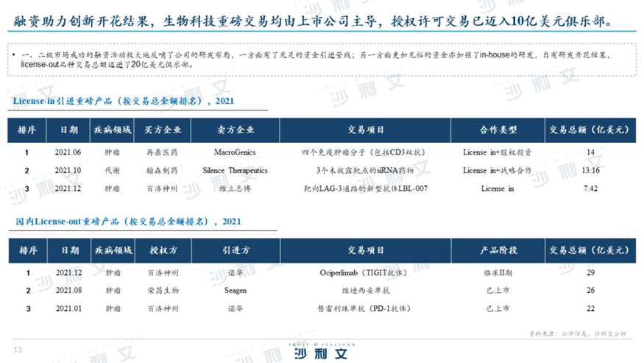Select date 2021.08 in License-out table

coord(69,290)
